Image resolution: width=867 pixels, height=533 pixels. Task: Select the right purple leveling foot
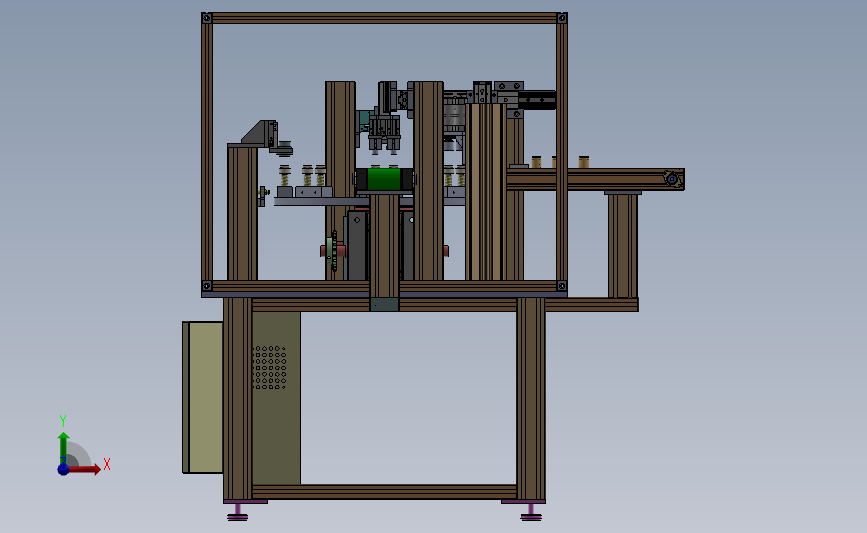pyautogui.click(x=531, y=511)
